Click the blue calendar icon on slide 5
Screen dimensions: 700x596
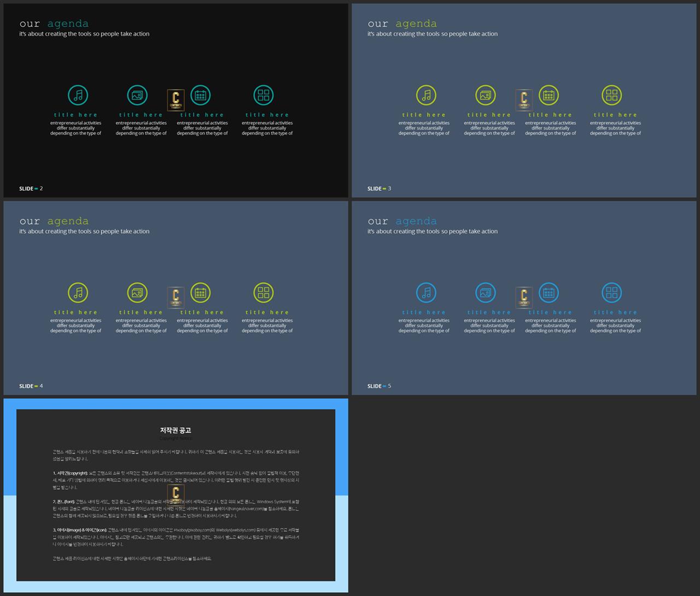pos(549,293)
